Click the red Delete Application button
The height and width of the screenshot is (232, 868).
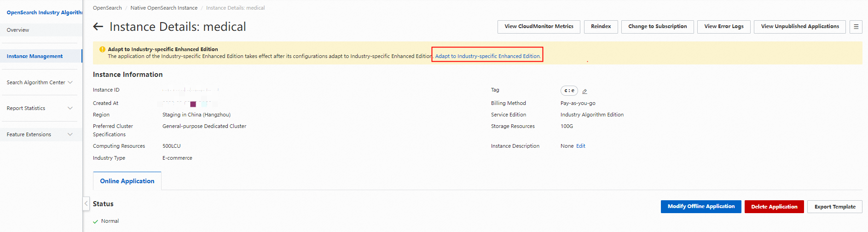pos(774,207)
